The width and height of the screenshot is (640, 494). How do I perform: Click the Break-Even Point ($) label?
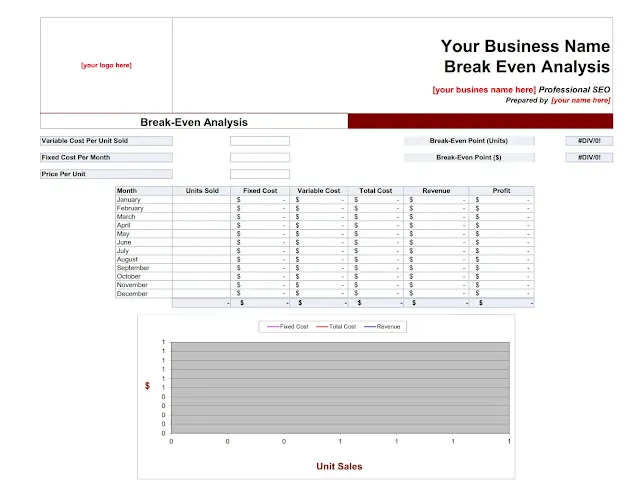click(x=469, y=157)
